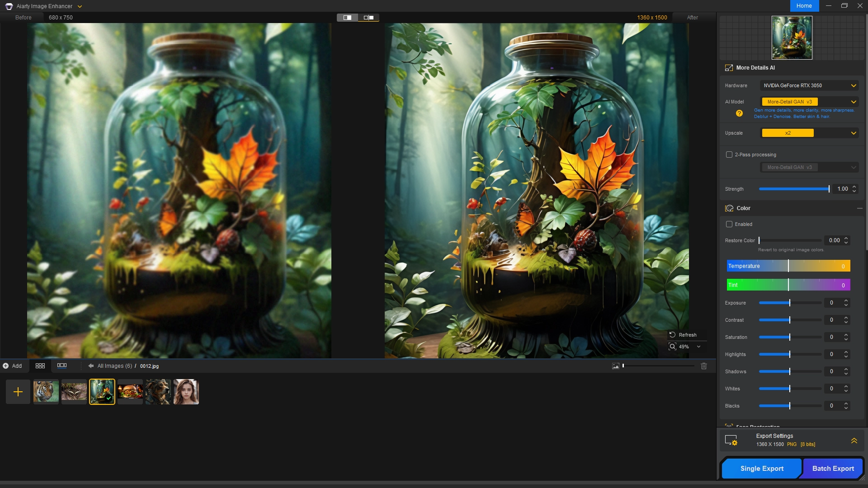Click the AI Model help question icon

coord(739,113)
